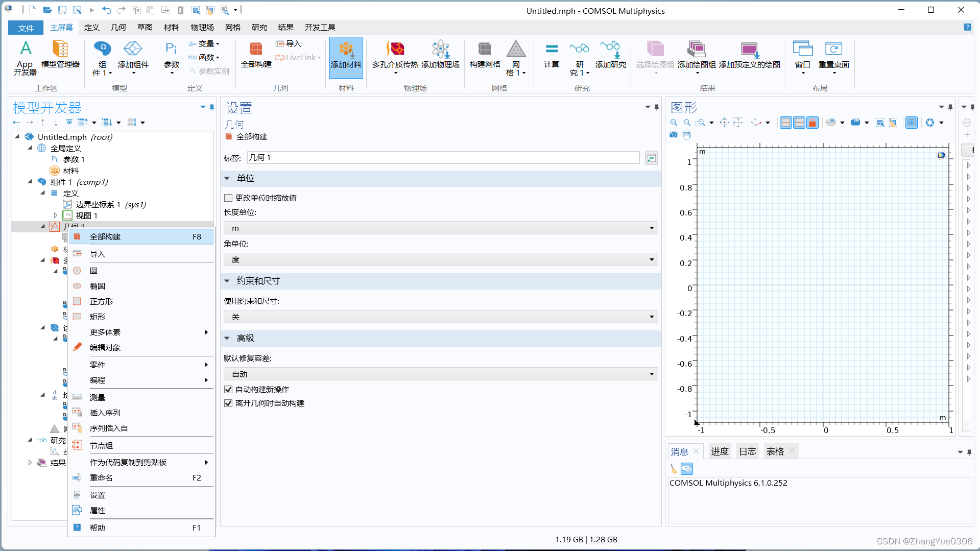Viewport: 980px width, 551px height.
Task: Open the App 开发器 (Application Builder)
Action: coord(25,58)
